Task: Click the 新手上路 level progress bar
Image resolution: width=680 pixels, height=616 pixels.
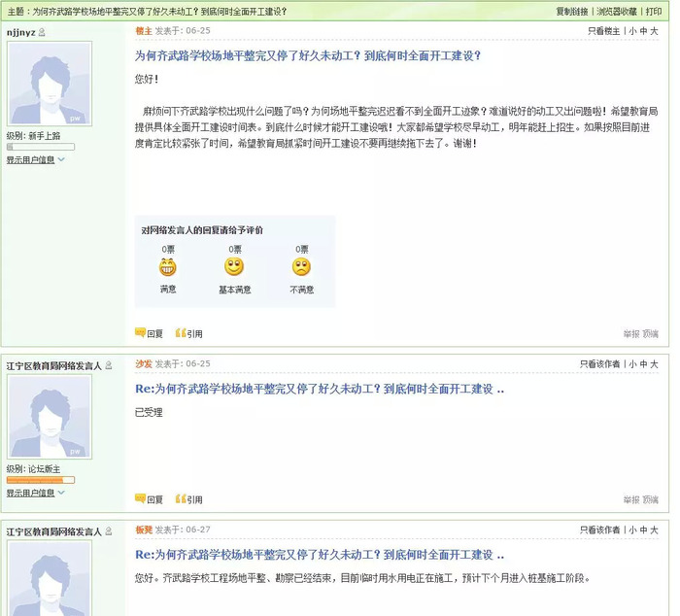Action: point(41,147)
